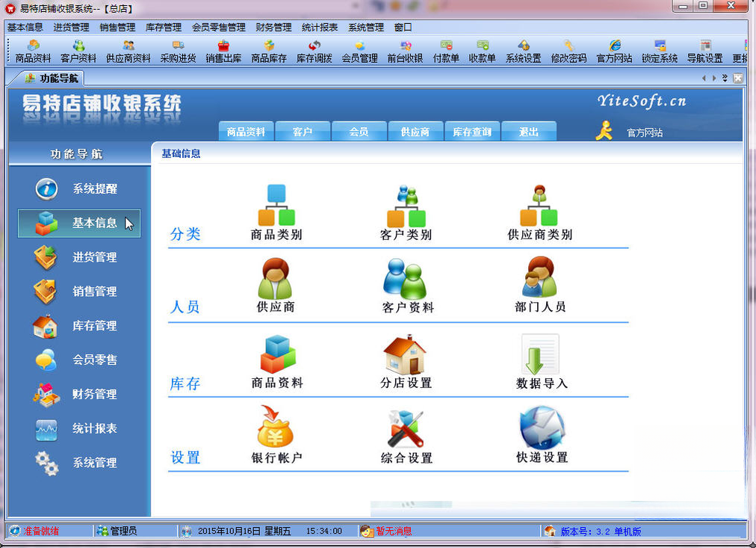756x548 pixels.
Task: Open 数据导入 icon
Action: pos(542,361)
